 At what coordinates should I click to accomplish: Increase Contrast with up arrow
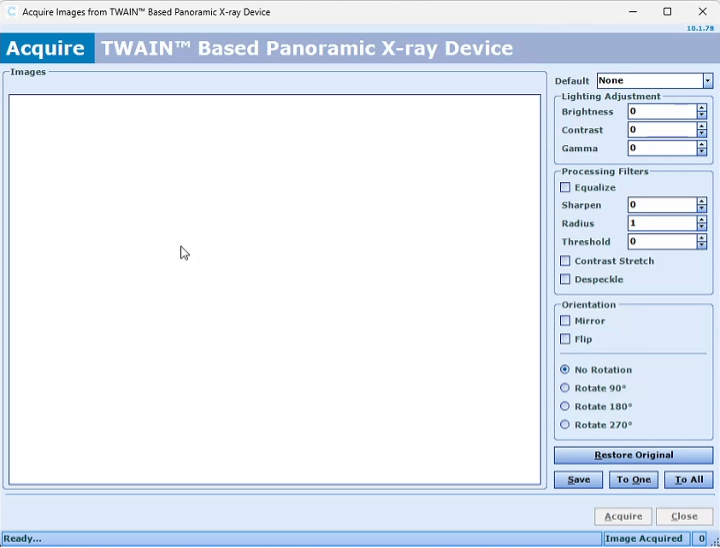[701, 126]
